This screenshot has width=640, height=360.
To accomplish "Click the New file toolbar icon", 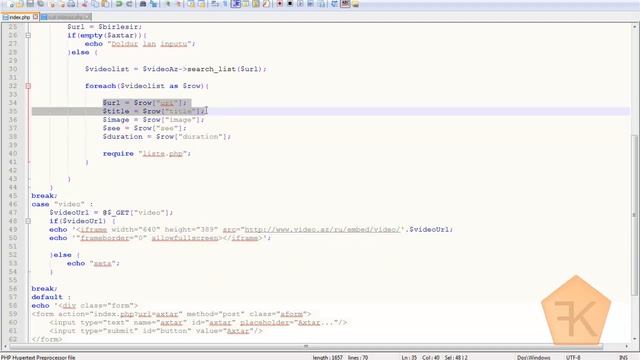I will [11, 4].
